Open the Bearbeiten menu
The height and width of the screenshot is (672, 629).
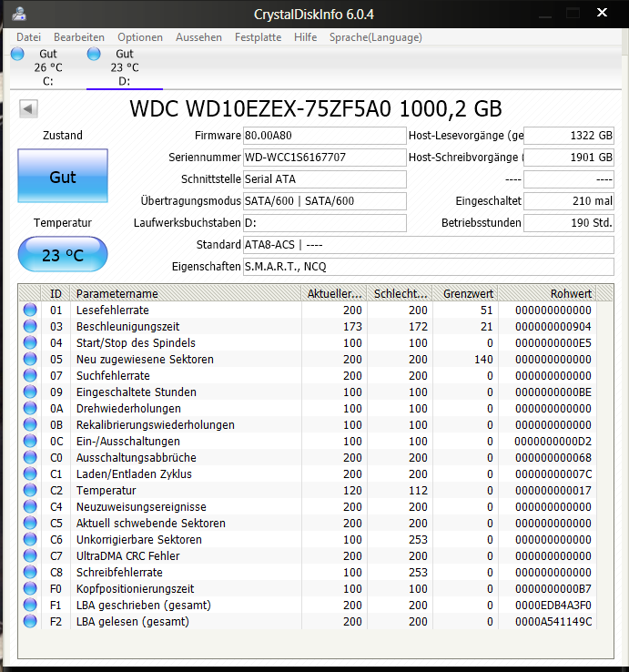[x=79, y=37]
